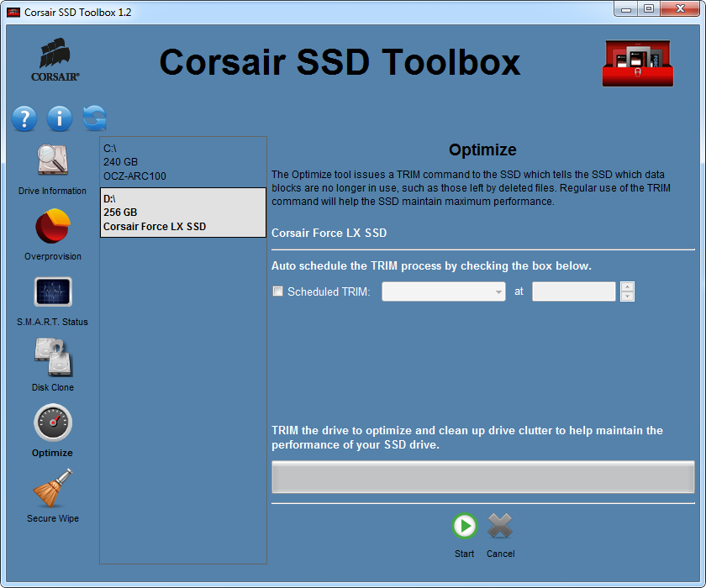Select the Corsair Force LX SSD drive
The height and width of the screenshot is (588, 706).
click(x=182, y=212)
